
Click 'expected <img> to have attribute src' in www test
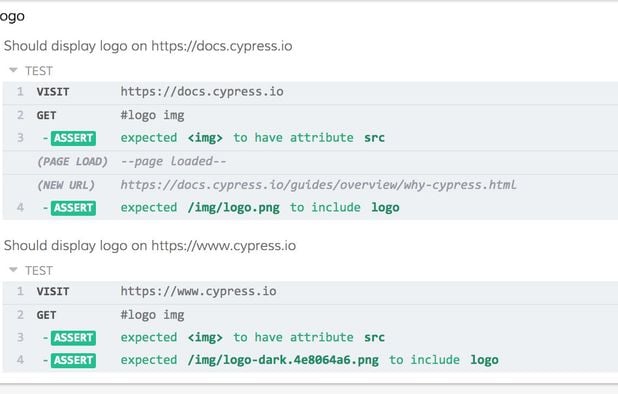coord(252,338)
